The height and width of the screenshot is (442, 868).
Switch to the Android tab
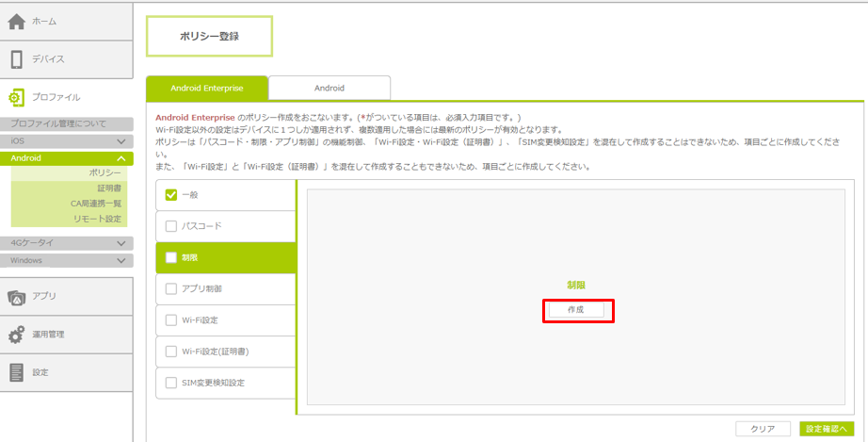click(x=329, y=89)
